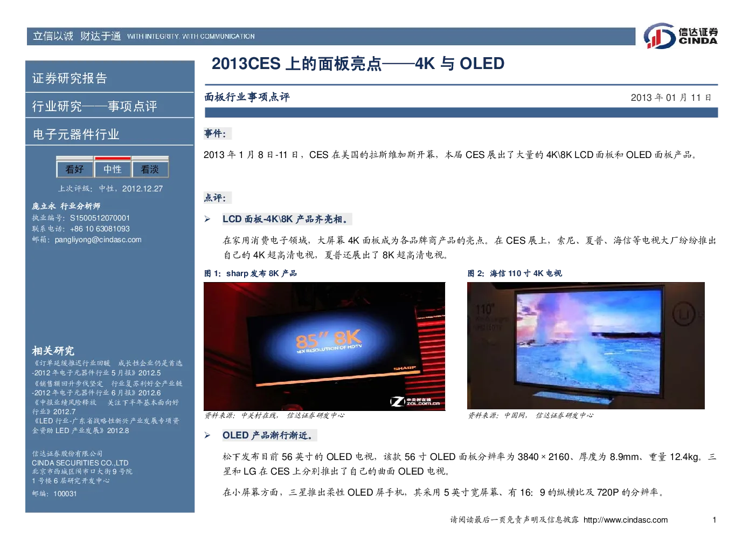756x535 pixels.
Task: Click the postal code 100031
Action: [65, 493]
